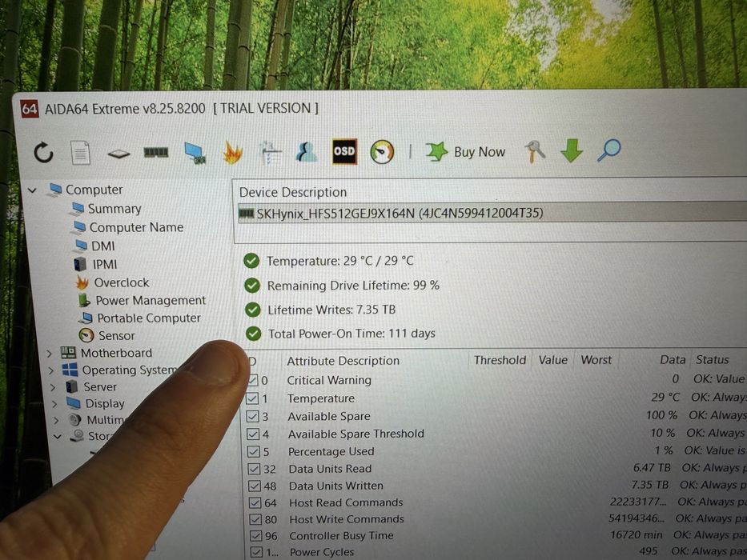
Task: Toggle the Host Read Commands checkbox
Action: tap(255, 503)
